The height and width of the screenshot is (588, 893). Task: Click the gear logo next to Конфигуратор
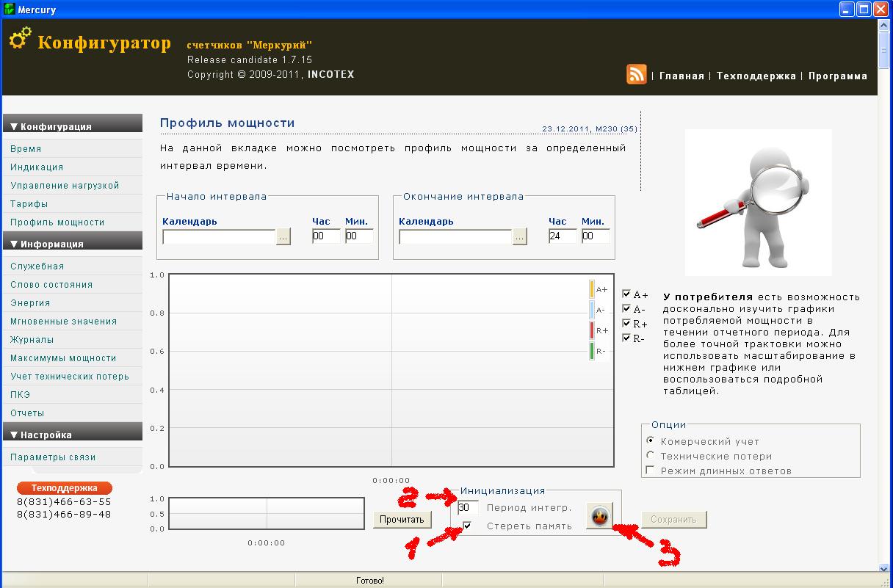(21, 37)
